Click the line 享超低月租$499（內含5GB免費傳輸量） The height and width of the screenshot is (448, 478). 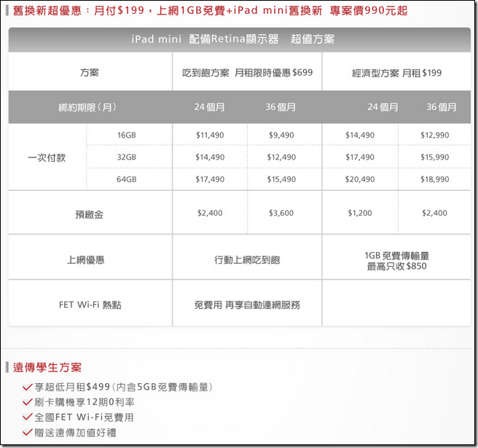click(x=123, y=387)
